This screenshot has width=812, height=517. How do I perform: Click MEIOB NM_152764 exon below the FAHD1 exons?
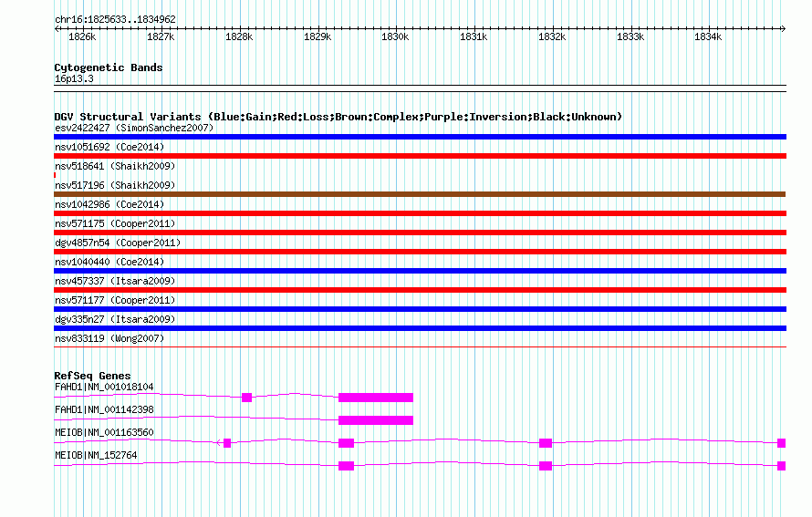tap(346, 466)
